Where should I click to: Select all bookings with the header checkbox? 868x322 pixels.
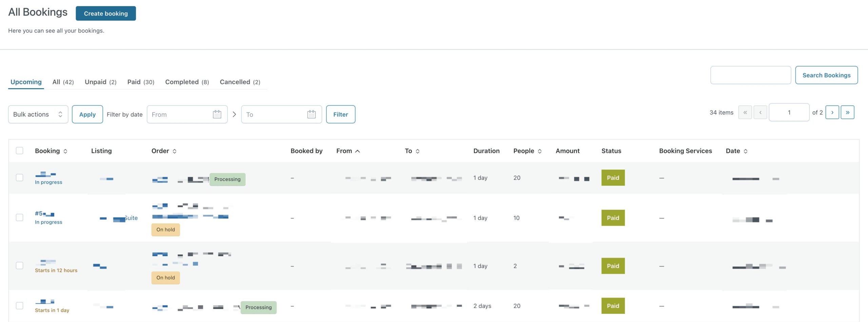click(20, 150)
